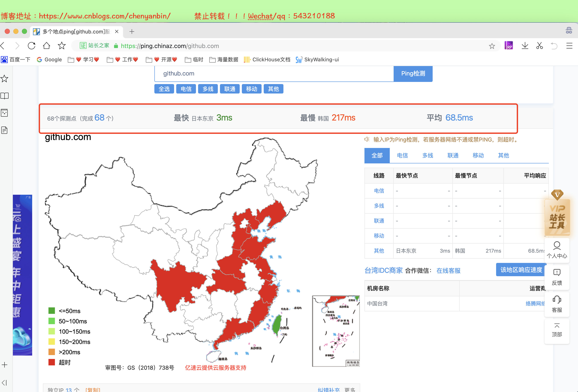
Task: Toggle the 电信 line filter button
Action: click(x=186, y=89)
